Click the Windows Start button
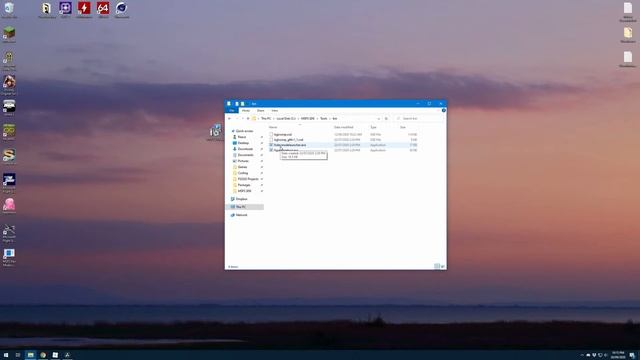The width and height of the screenshot is (640, 360). [x=6, y=355]
